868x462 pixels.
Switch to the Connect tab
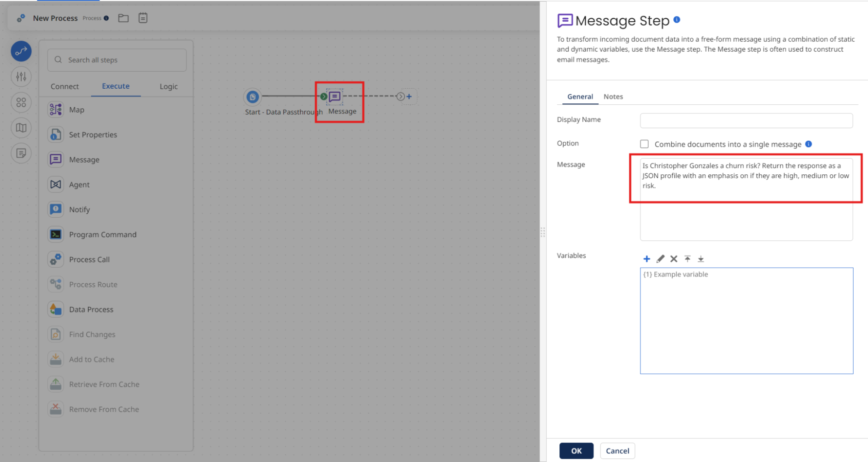[x=64, y=86]
